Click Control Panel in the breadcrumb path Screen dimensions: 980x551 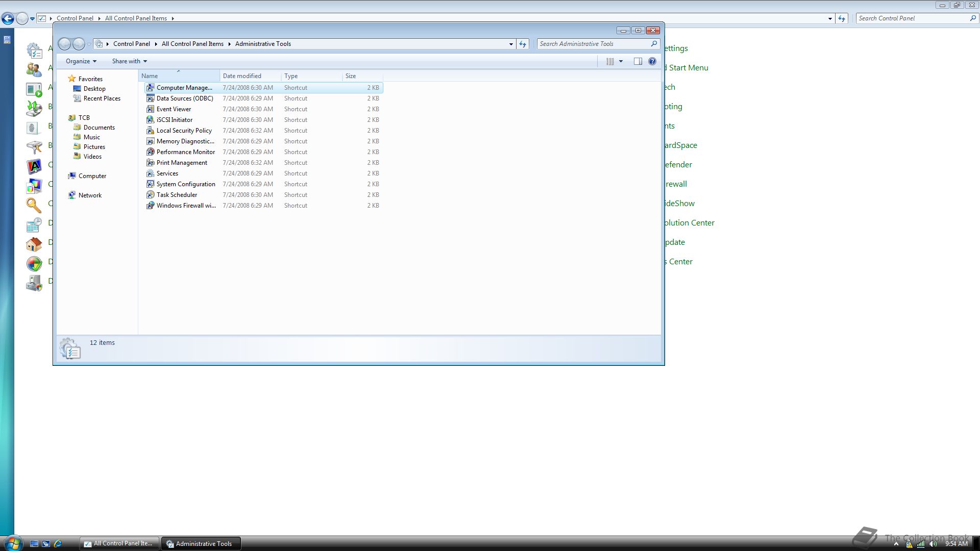(132, 44)
